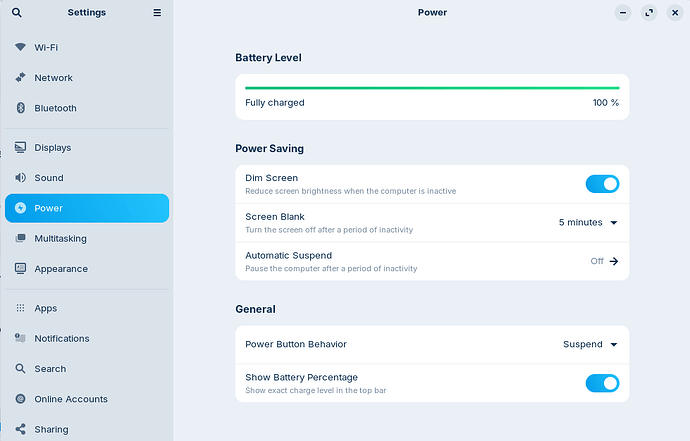This screenshot has width=690, height=441.
Task: Click the Notifications icon in sidebar
Action: click(x=20, y=339)
